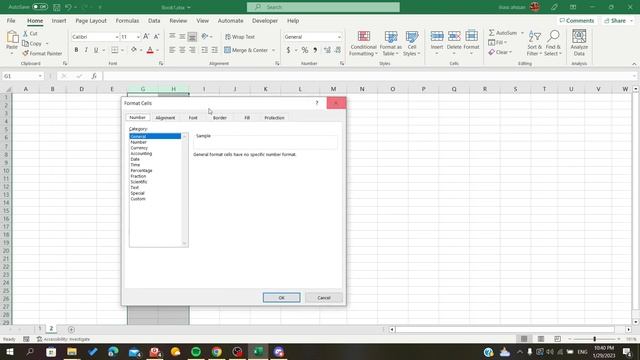Viewport: 640px width, 360px height.
Task: Switch to Protection tab in Format Cells
Action: pos(274,118)
